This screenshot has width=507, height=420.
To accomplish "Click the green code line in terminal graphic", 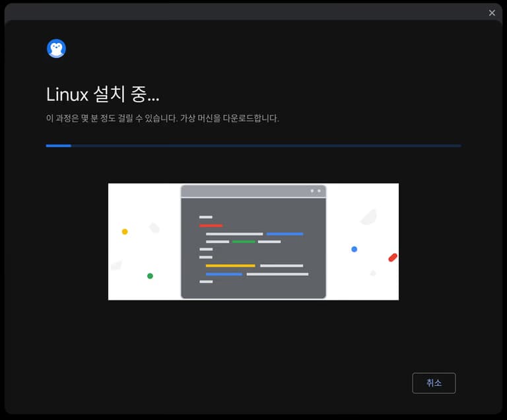I will point(243,242).
